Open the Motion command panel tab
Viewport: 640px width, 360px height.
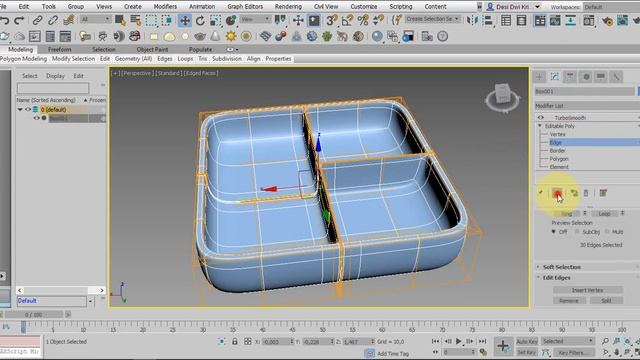pos(586,76)
